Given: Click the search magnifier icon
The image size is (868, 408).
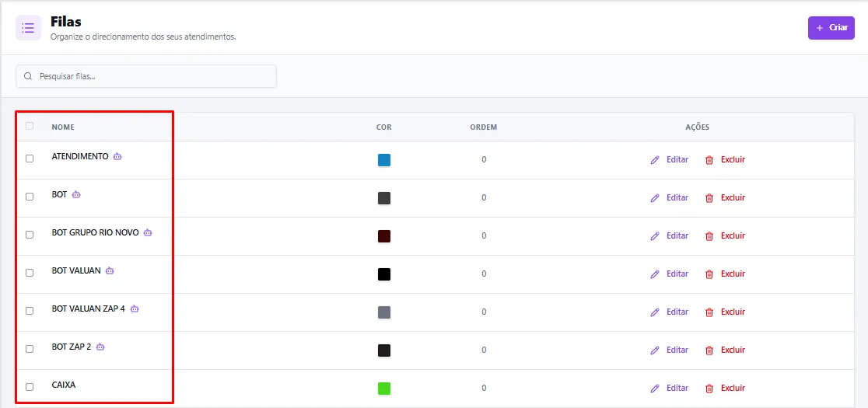Looking at the screenshot, I should pos(28,76).
